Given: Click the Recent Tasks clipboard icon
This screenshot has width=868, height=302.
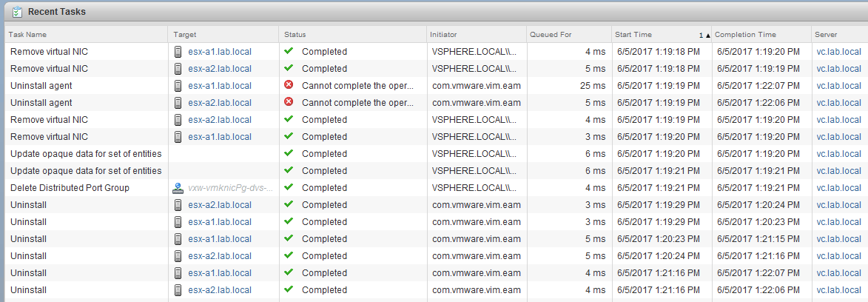Looking at the screenshot, I should click(x=16, y=12).
